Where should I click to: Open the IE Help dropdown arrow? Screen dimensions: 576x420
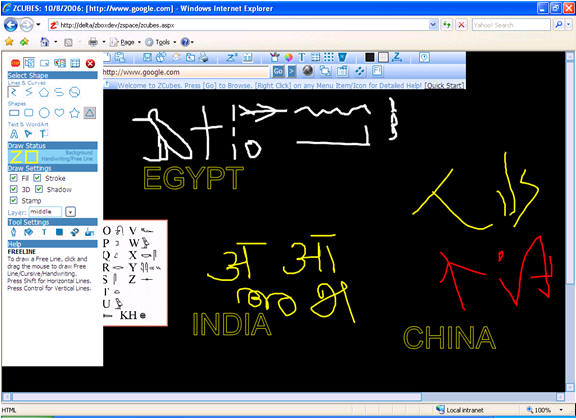click(192, 42)
